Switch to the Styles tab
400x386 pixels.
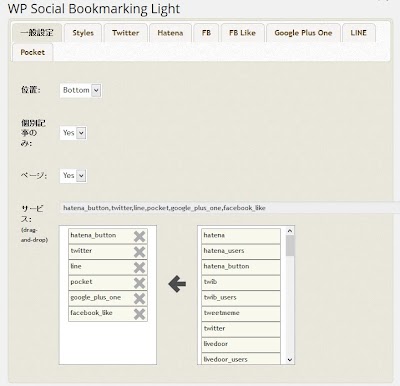tap(83, 33)
